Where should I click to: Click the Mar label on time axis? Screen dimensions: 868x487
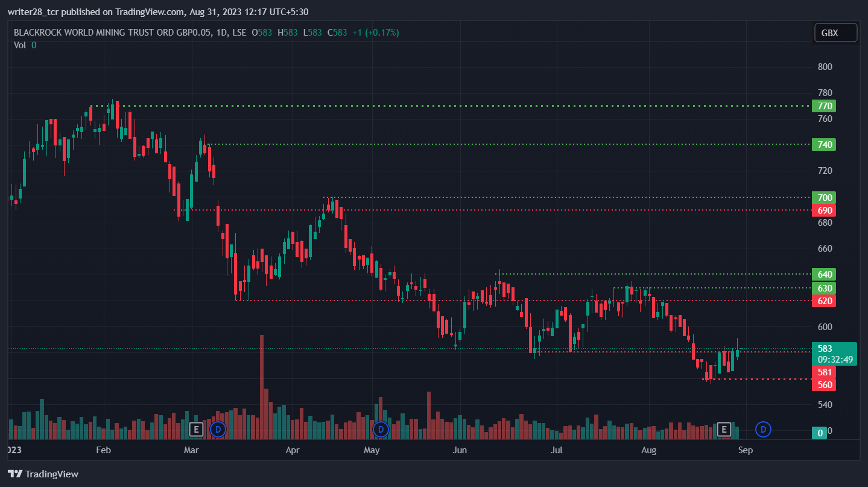tap(191, 450)
